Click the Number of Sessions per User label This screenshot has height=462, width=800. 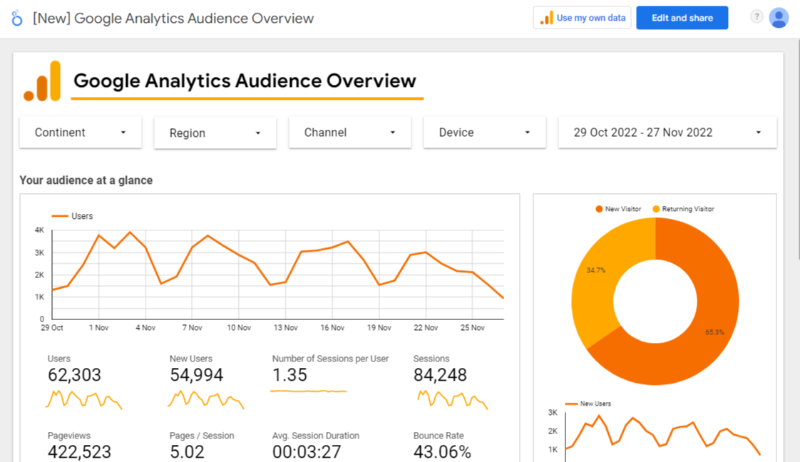pyautogui.click(x=330, y=358)
